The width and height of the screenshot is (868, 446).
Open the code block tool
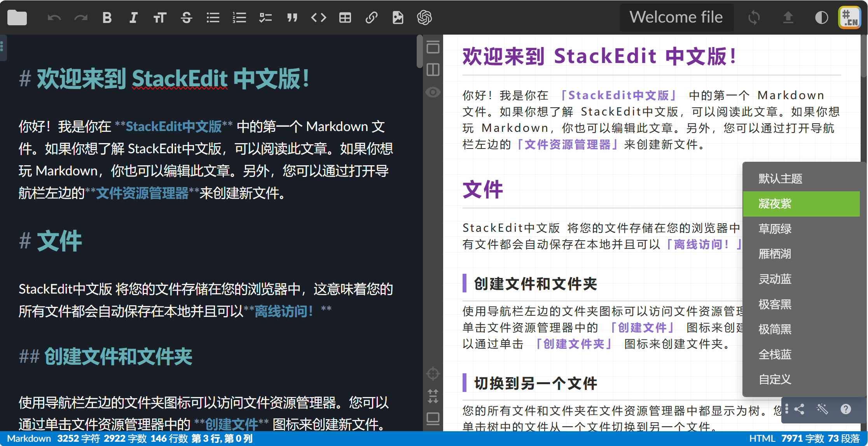point(319,17)
